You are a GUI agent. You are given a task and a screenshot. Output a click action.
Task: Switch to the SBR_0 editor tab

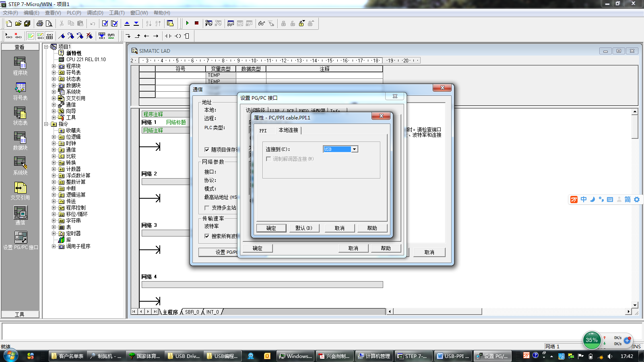[192, 312]
